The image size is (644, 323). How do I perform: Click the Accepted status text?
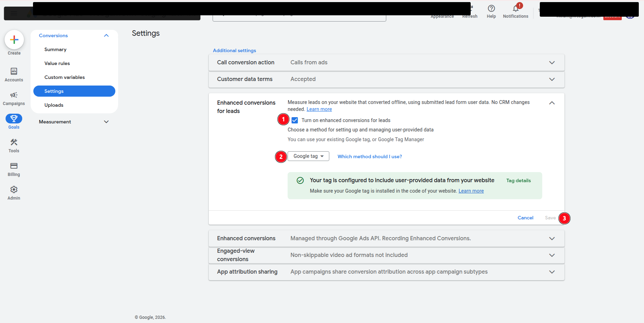click(303, 79)
